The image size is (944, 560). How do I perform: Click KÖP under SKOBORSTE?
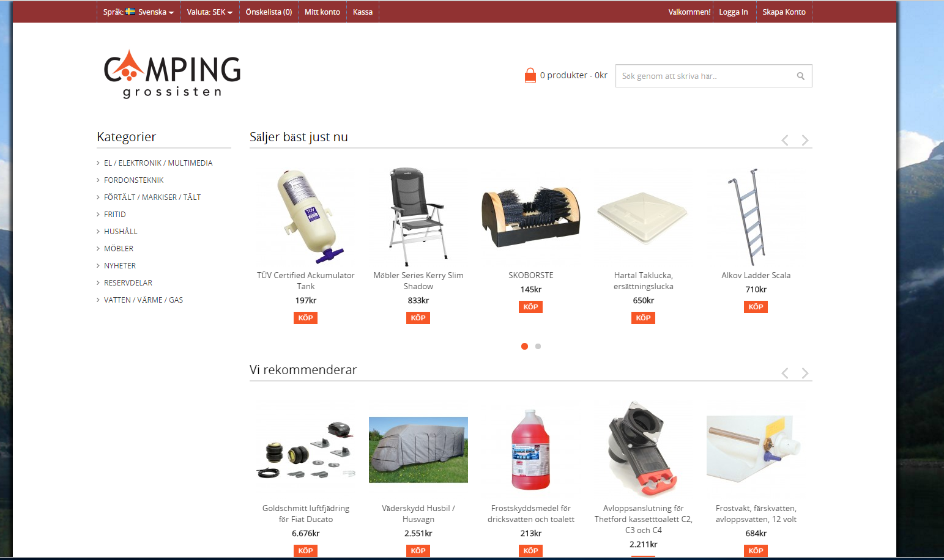pos(530,307)
